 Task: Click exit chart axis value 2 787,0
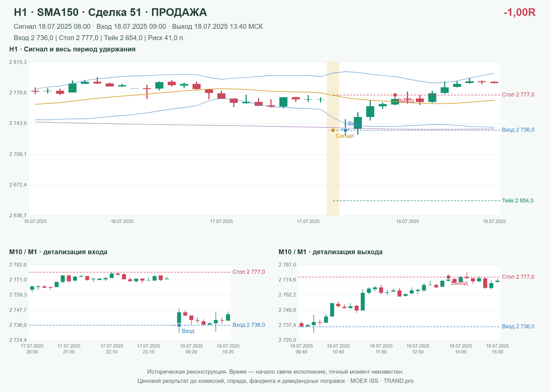[287, 265]
